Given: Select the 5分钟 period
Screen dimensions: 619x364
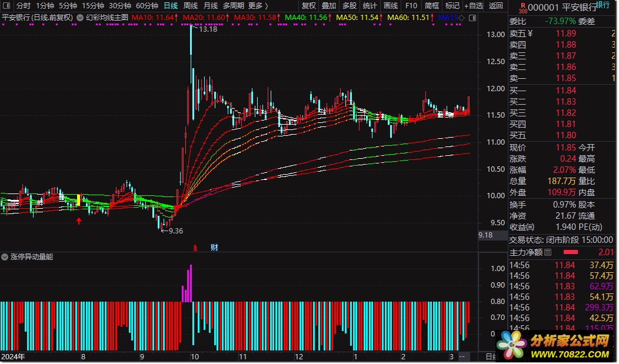Looking at the screenshot, I should tap(68, 5).
